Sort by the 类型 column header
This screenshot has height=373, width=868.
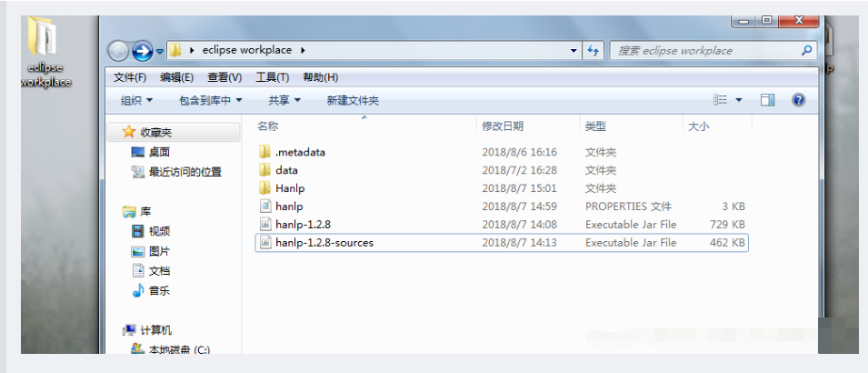pos(595,126)
